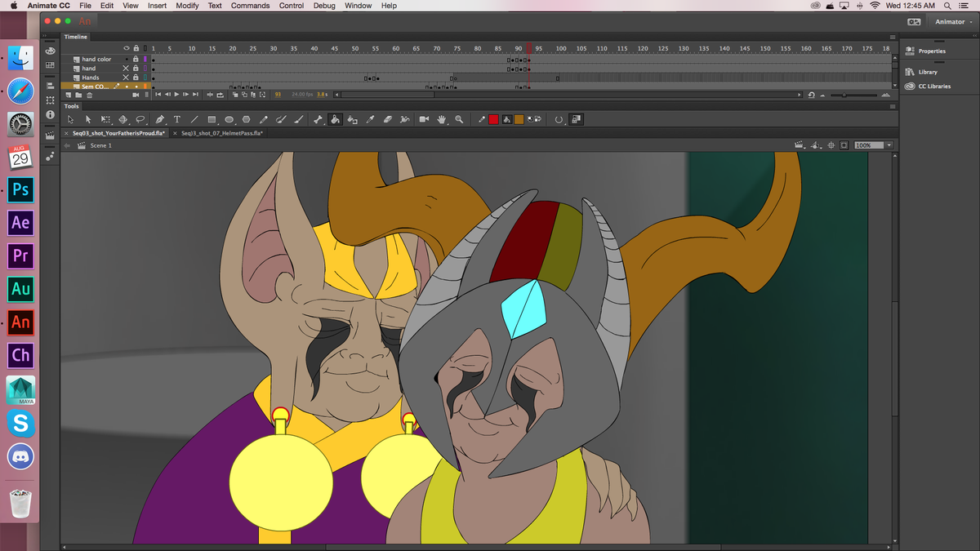Select the Line tool
This screenshot has width=980, height=551.
point(194,119)
